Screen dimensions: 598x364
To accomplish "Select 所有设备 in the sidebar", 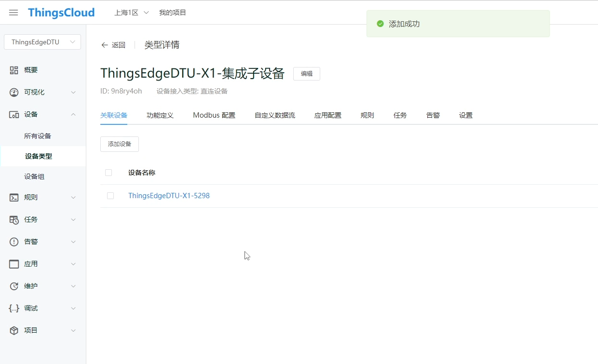I will point(38,136).
